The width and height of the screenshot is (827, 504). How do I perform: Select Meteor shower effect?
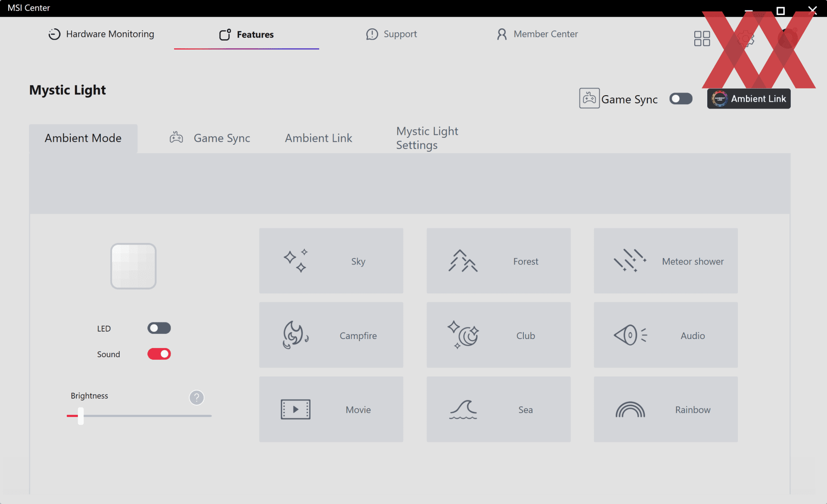pos(665,261)
